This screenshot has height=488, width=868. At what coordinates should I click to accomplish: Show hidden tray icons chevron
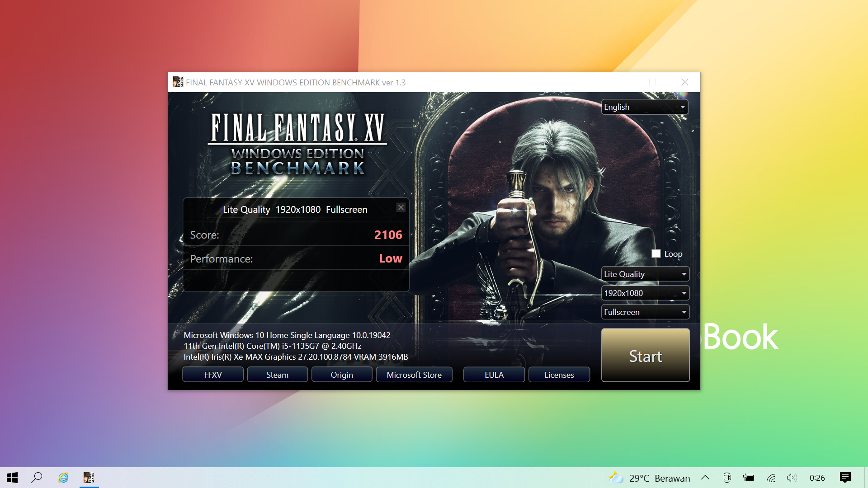click(x=705, y=478)
